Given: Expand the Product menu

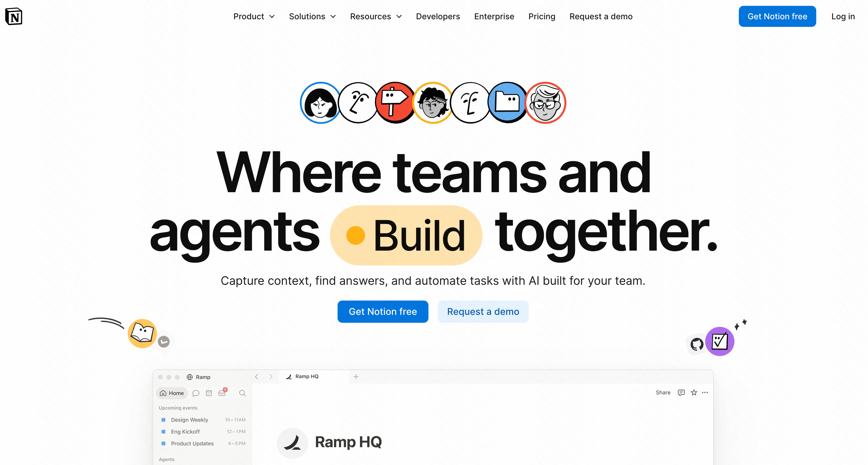Looking at the screenshot, I should pyautogui.click(x=254, y=16).
